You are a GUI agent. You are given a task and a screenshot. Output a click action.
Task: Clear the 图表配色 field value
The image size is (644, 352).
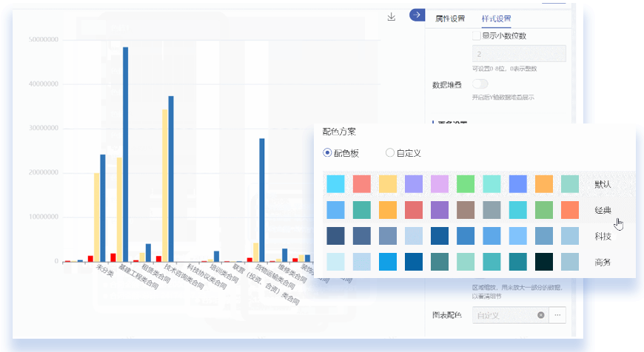[x=541, y=315]
